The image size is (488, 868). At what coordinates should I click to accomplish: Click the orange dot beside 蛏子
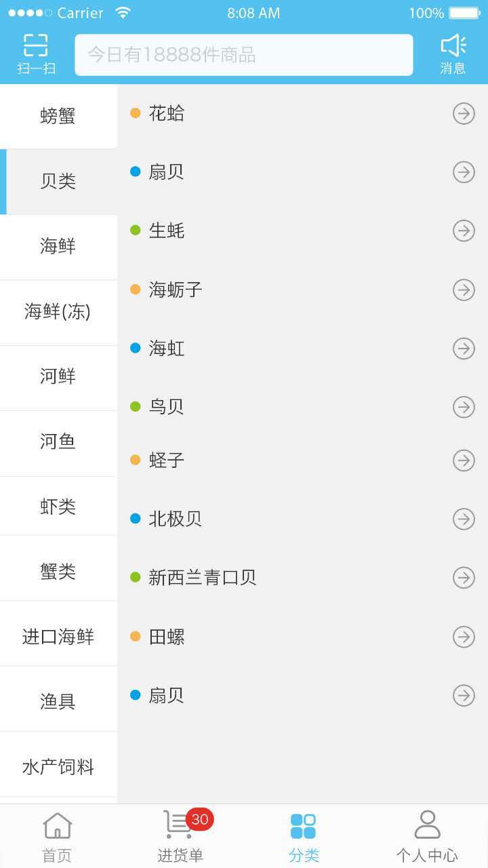tap(135, 460)
